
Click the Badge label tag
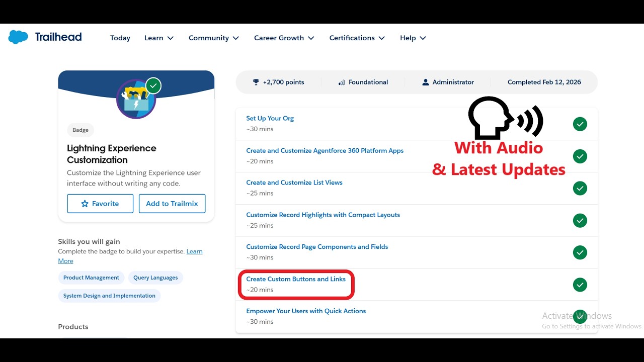click(x=80, y=130)
